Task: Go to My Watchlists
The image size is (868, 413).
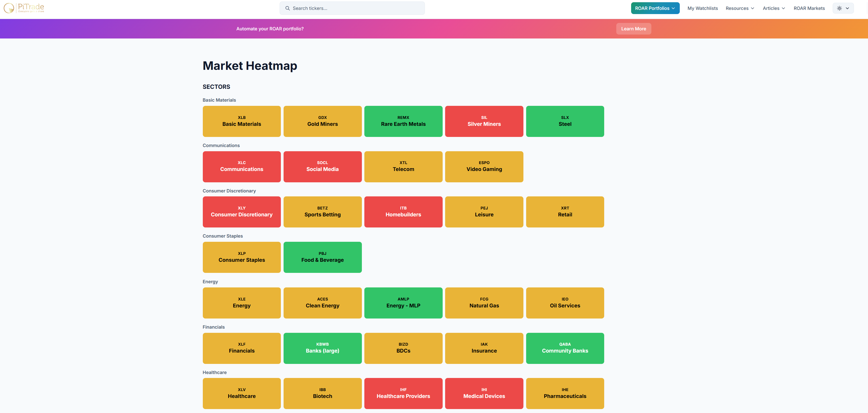Action: [702, 8]
